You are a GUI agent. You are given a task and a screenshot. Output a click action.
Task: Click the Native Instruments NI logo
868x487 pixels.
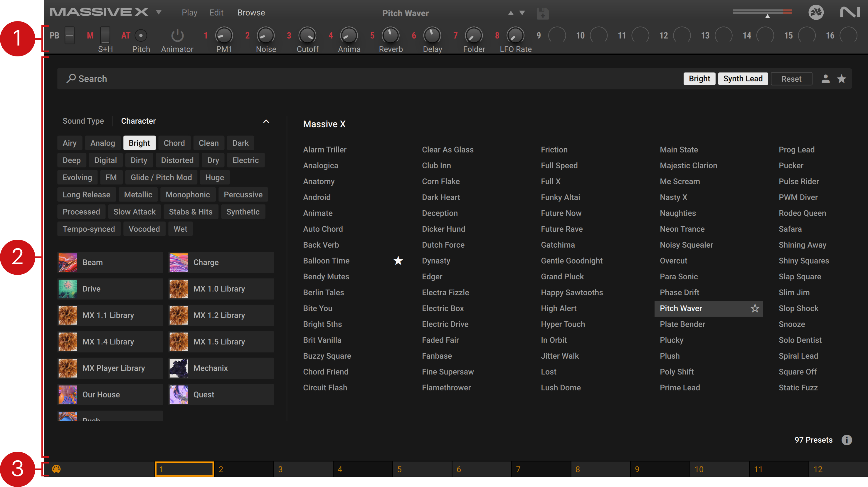(x=850, y=13)
